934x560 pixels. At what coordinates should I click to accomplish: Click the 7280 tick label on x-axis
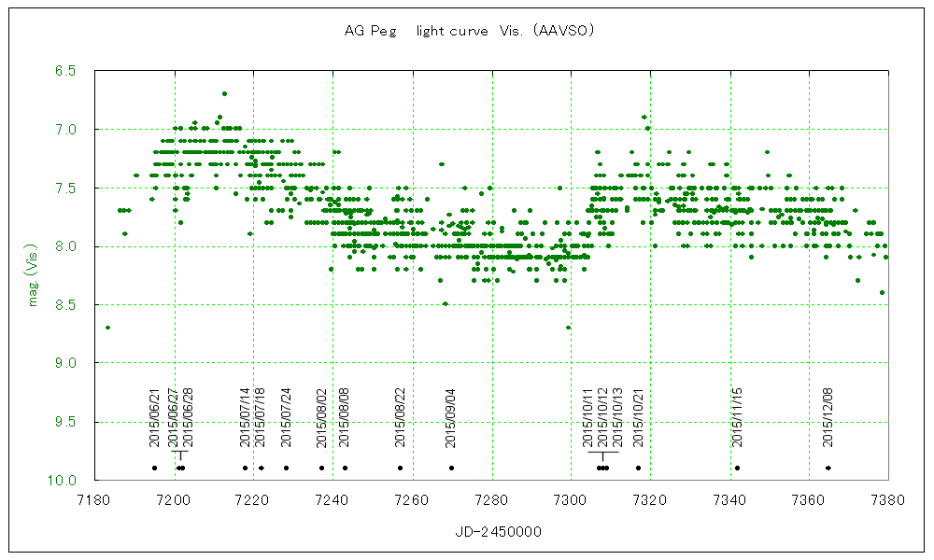click(x=492, y=498)
